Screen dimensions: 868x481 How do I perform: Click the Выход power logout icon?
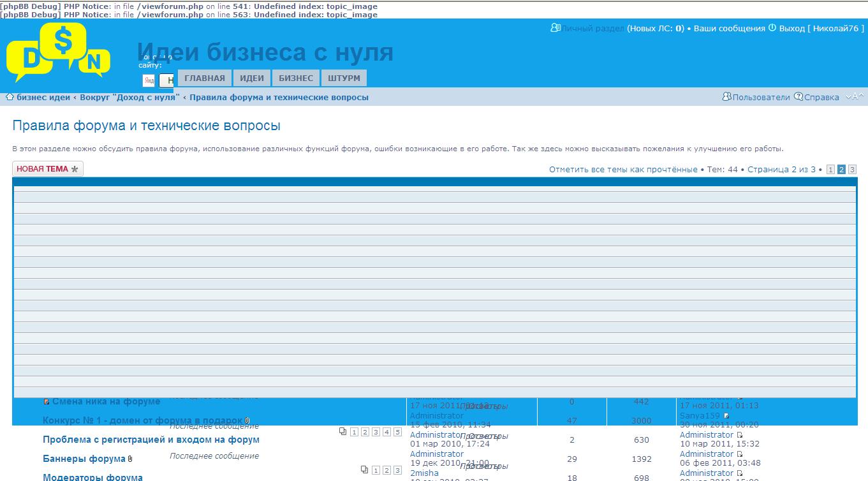(772, 29)
